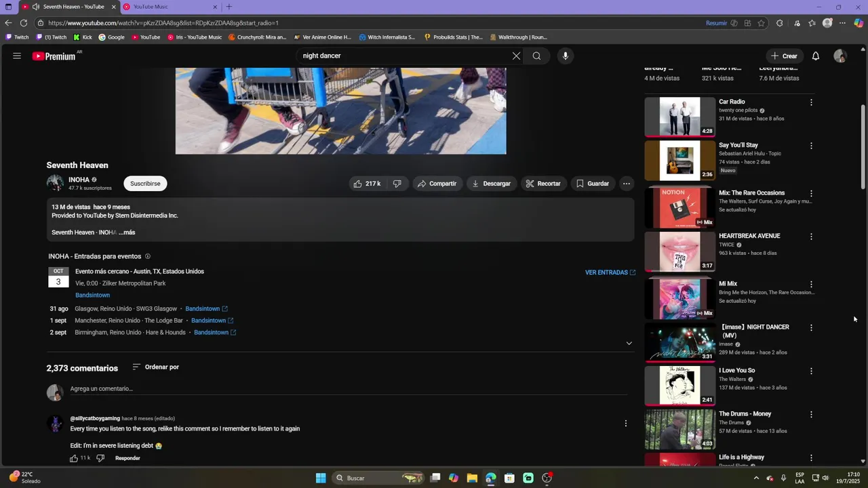Open the Windows Start menu
Screen dimensions: 868x488
(x=321, y=479)
